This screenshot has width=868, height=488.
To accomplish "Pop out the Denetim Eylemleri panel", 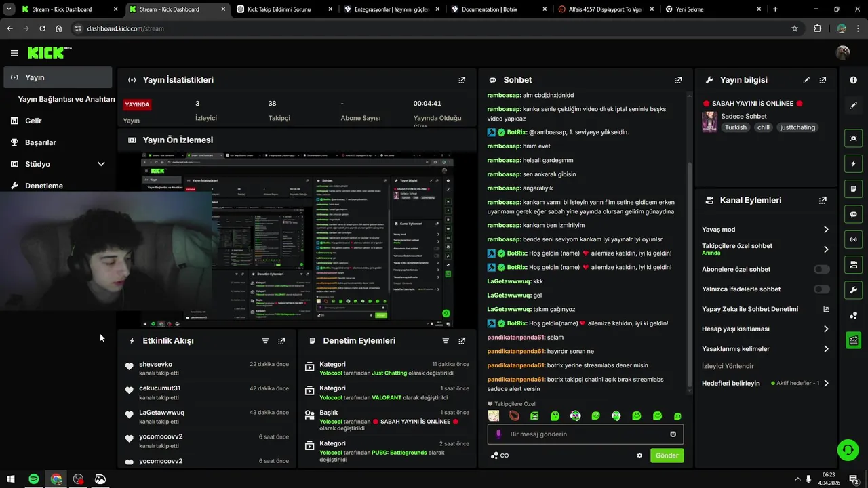I will [462, 341].
